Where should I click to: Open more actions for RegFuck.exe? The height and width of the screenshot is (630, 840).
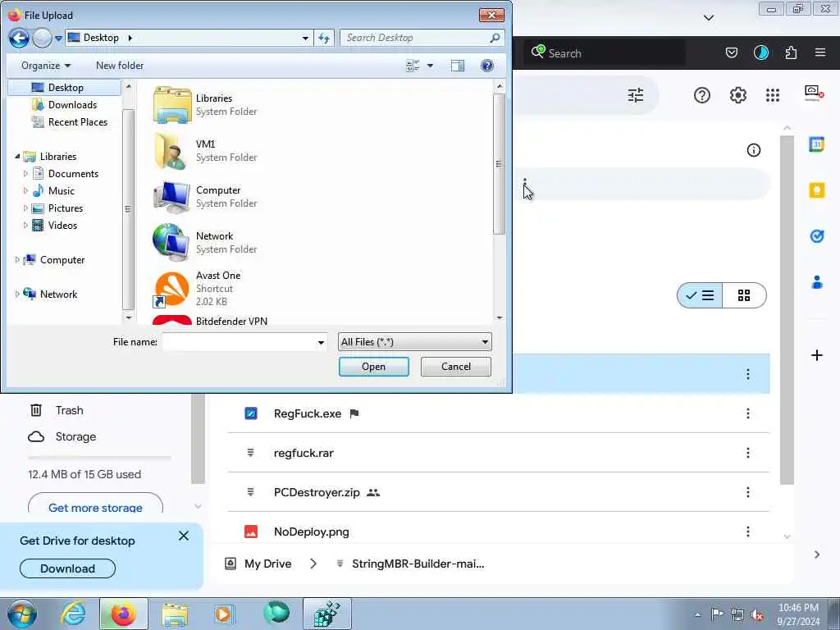coord(748,413)
